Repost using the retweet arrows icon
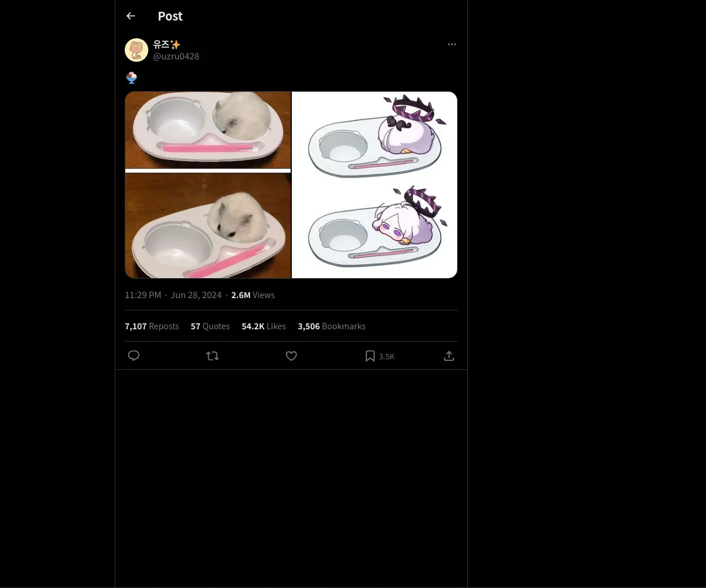 (212, 356)
